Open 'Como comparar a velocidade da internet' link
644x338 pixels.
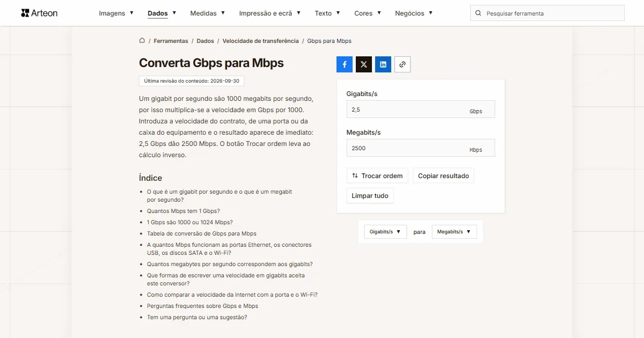(232, 295)
